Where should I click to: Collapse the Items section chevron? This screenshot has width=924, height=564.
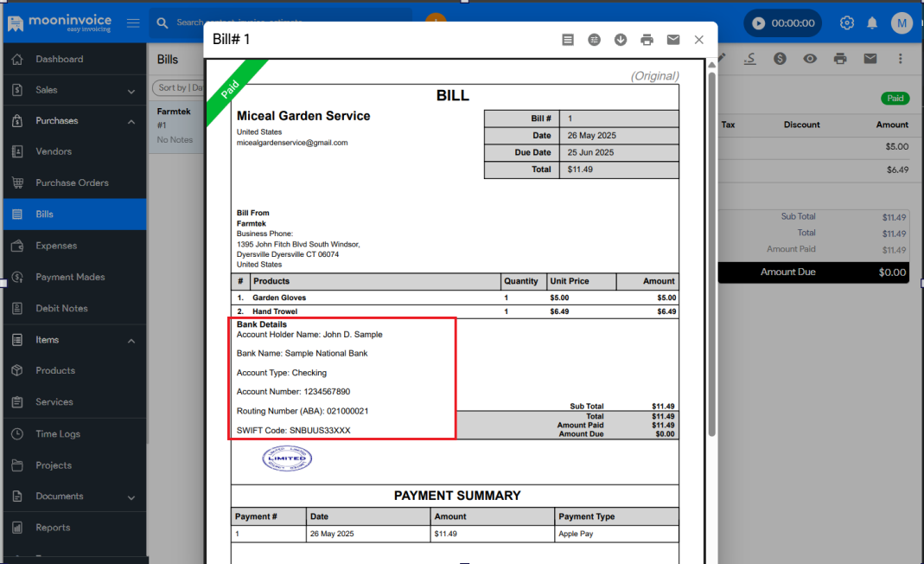click(131, 341)
